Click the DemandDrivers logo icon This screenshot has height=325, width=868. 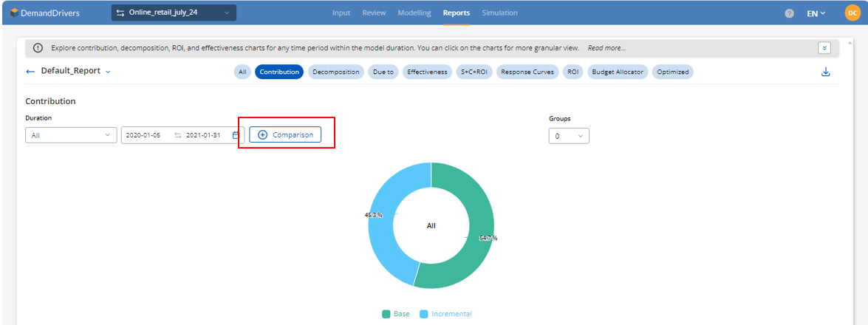point(15,13)
